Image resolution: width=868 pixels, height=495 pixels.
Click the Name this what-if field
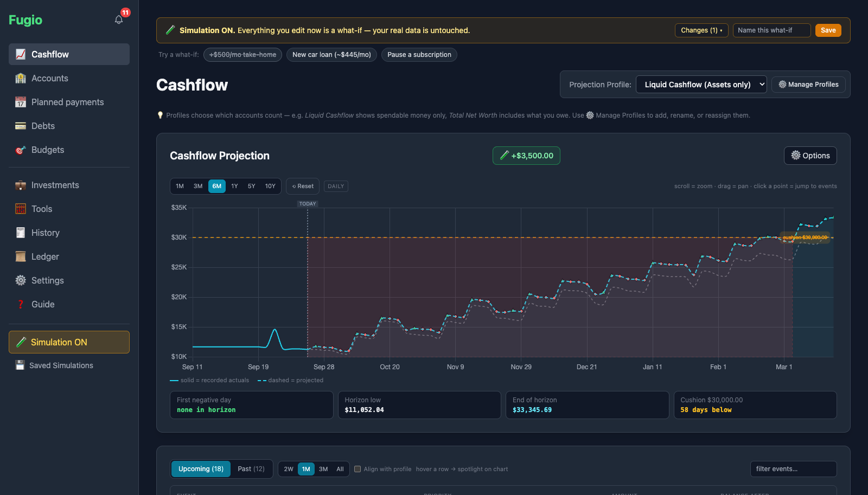tap(771, 30)
